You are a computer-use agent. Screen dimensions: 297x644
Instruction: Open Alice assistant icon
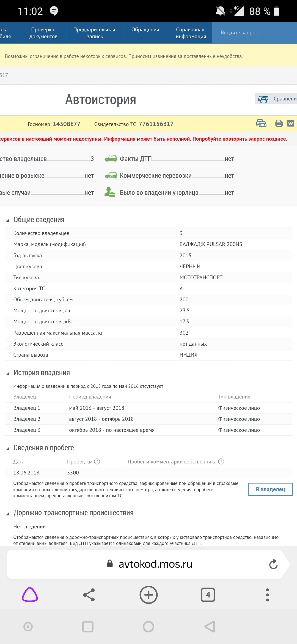click(x=30, y=595)
